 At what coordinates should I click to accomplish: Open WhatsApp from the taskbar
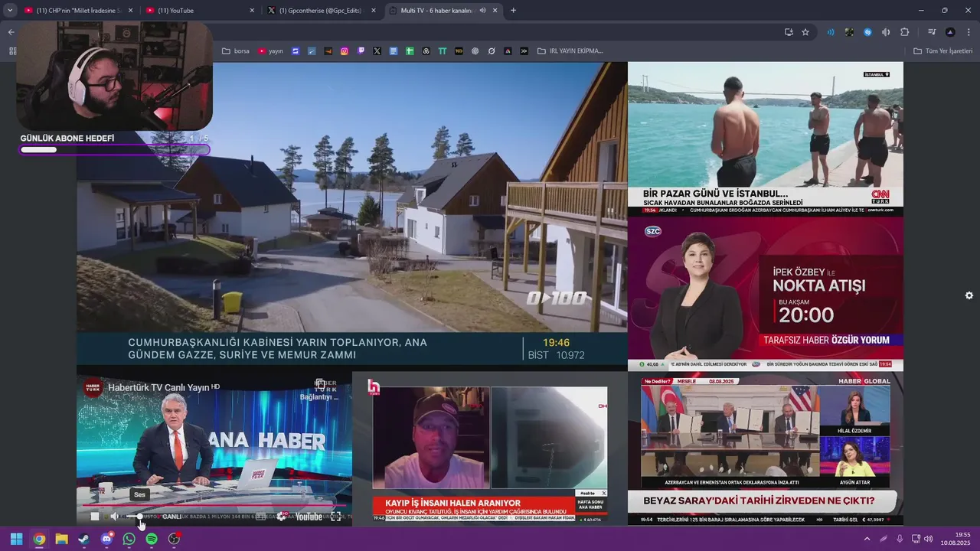point(129,539)
